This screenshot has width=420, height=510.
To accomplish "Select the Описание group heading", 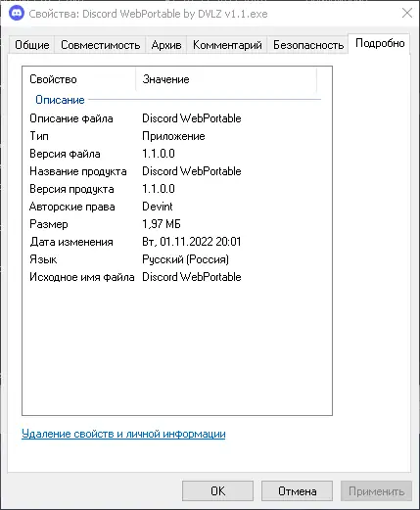I will (x=60, y=100).
